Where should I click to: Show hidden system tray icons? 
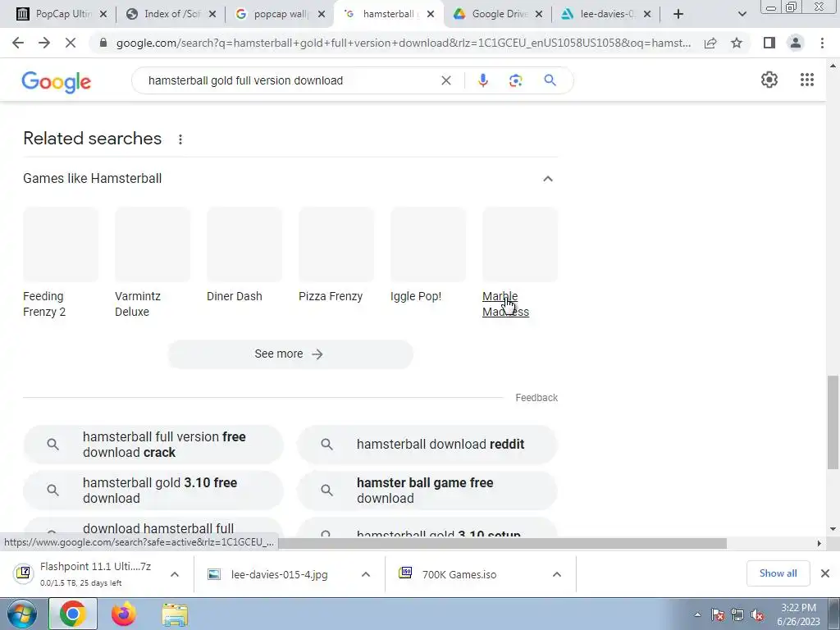(x=697, y=614)
